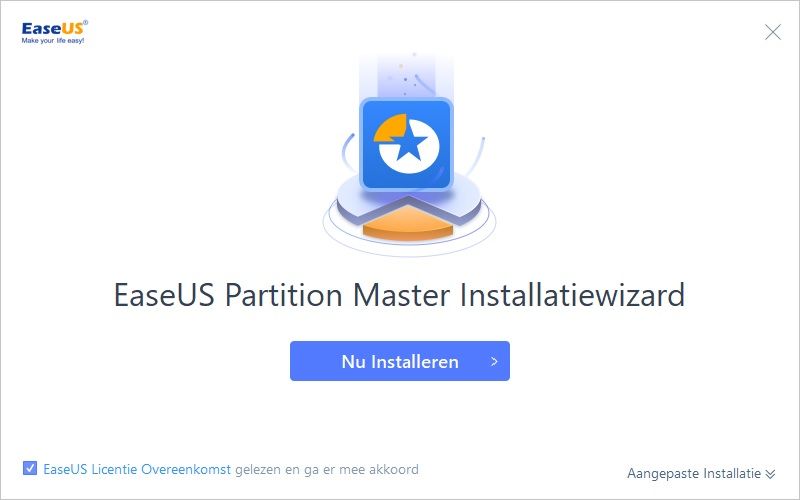This screenshot has width=800, height=500.
Task: Start installation with Nu Installeren
Action: [399, 361]
